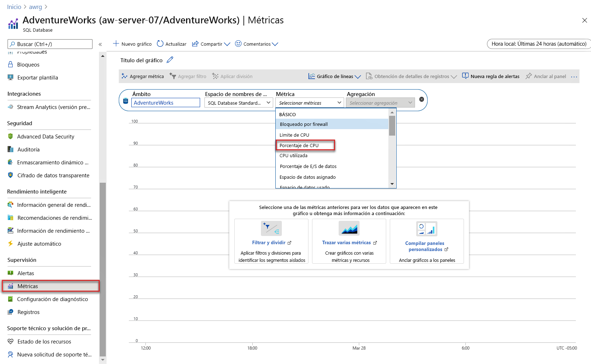Click the metric list scrollbar thumb
The image size is (591, 364).
392,126
